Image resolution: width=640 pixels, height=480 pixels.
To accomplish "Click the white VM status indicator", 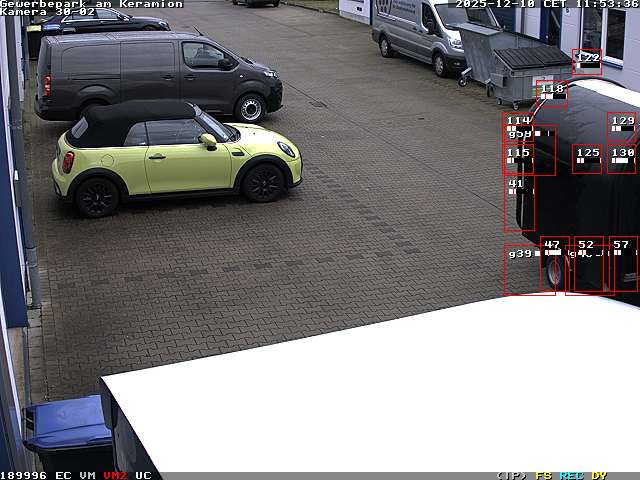I will (88, 475).
